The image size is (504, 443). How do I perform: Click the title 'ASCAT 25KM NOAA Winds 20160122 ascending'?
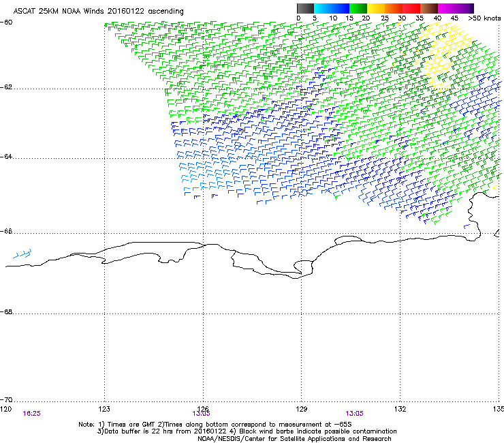(x=98, y=12)
